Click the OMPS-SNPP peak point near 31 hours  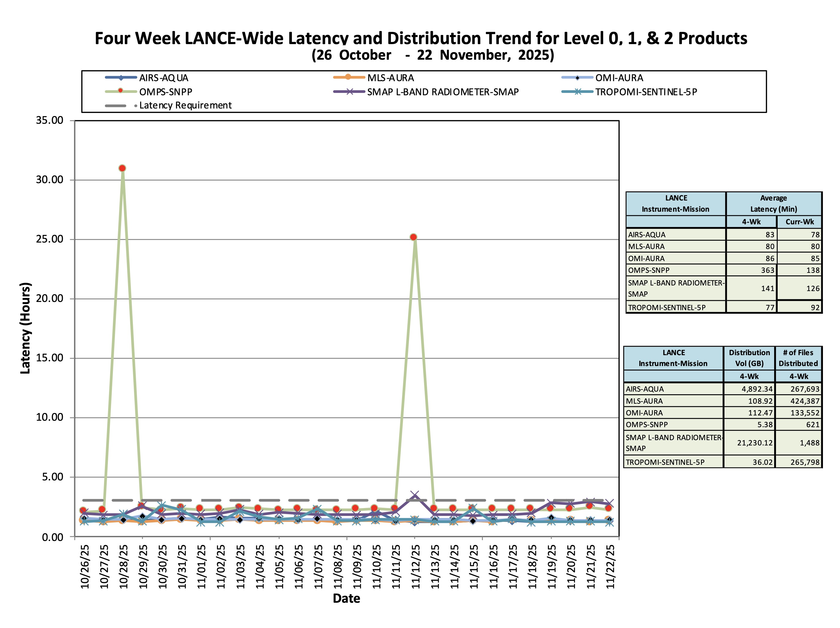(x=122, y=168)
